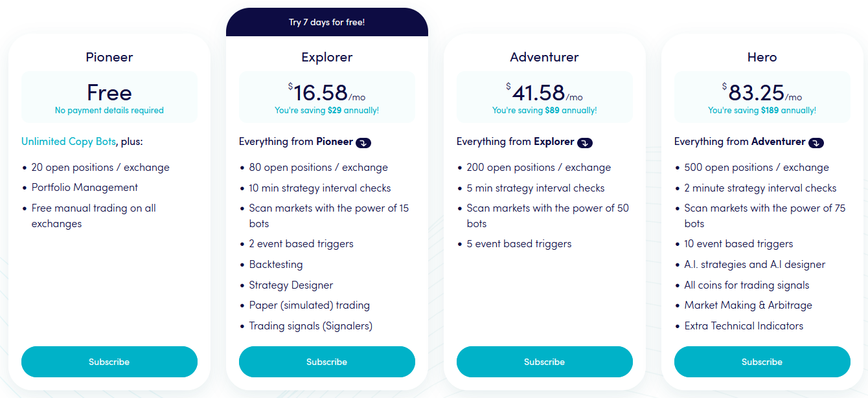Screen dimensions: 868x398
Task: Expand details icon next to Everything from Pioneer
Action: 362,142
